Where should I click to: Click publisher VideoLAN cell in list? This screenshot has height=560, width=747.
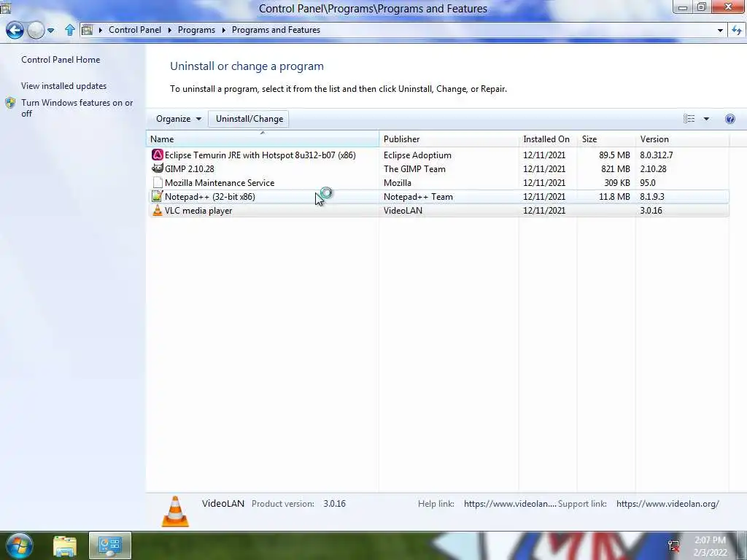(403, 210)
